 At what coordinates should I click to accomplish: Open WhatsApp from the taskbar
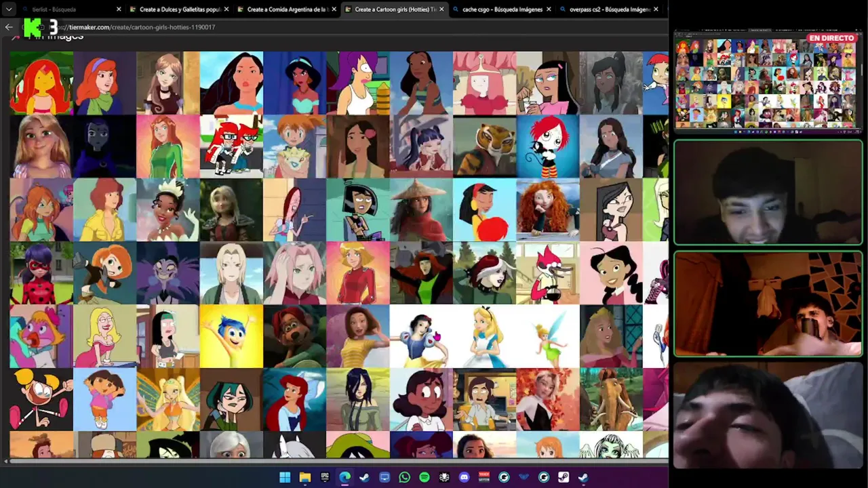[x=404, y=478]
